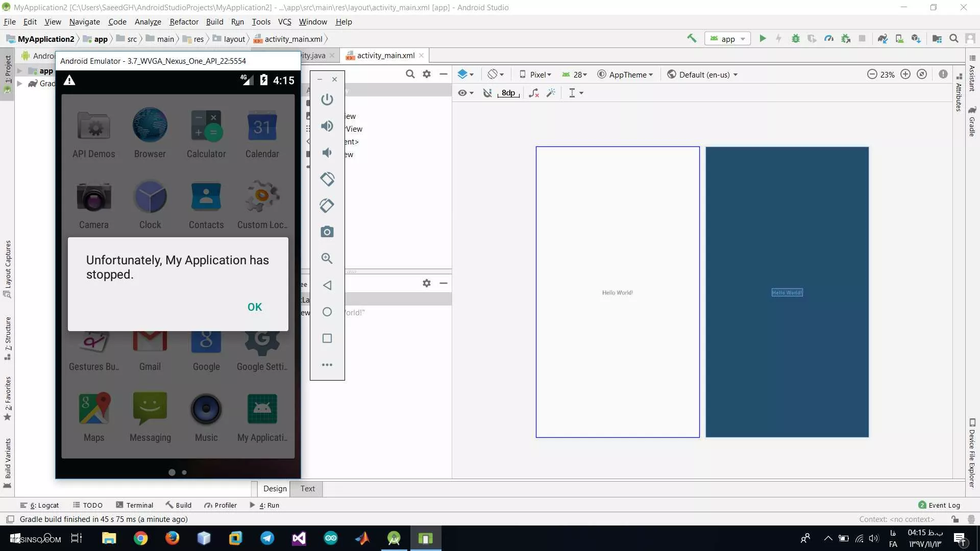Click the Palette search magnifier icon

coord(410,74)
